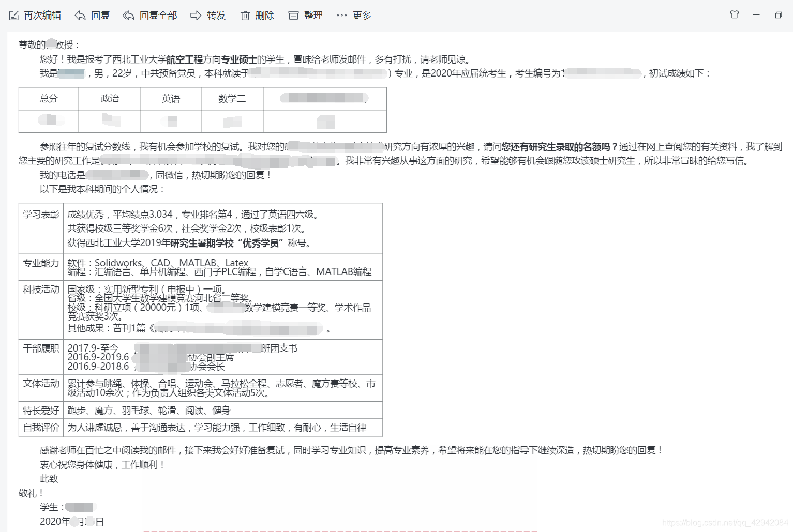
Task: Click the 学生： signature line
Action: pyautogui.click(x=68, y=507)
